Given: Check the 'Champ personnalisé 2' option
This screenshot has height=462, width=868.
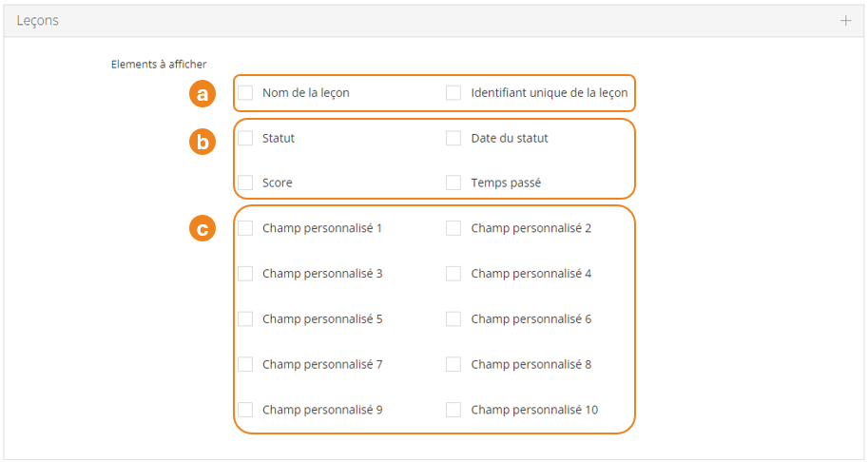Looking at the screenshot, I should [453, 228].
